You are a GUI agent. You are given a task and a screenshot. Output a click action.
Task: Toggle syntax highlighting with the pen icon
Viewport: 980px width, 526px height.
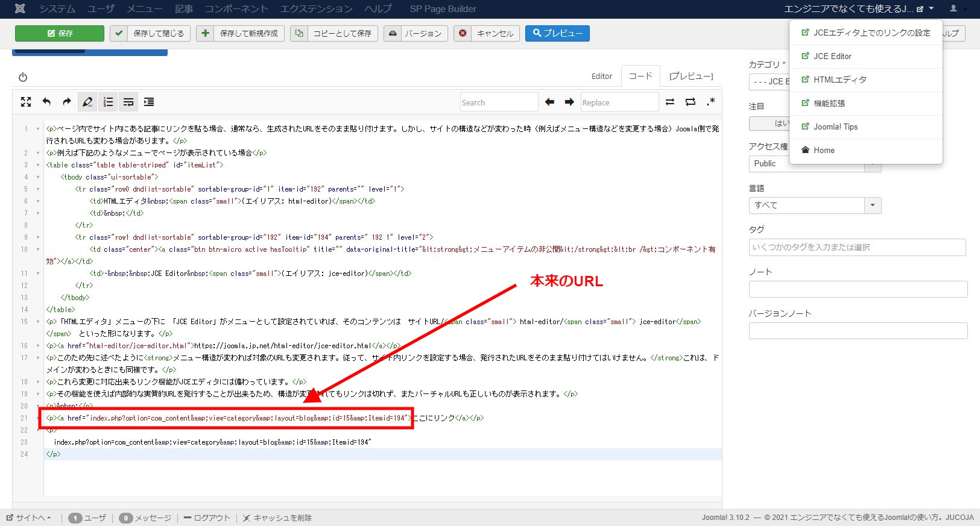pos(87,102)
